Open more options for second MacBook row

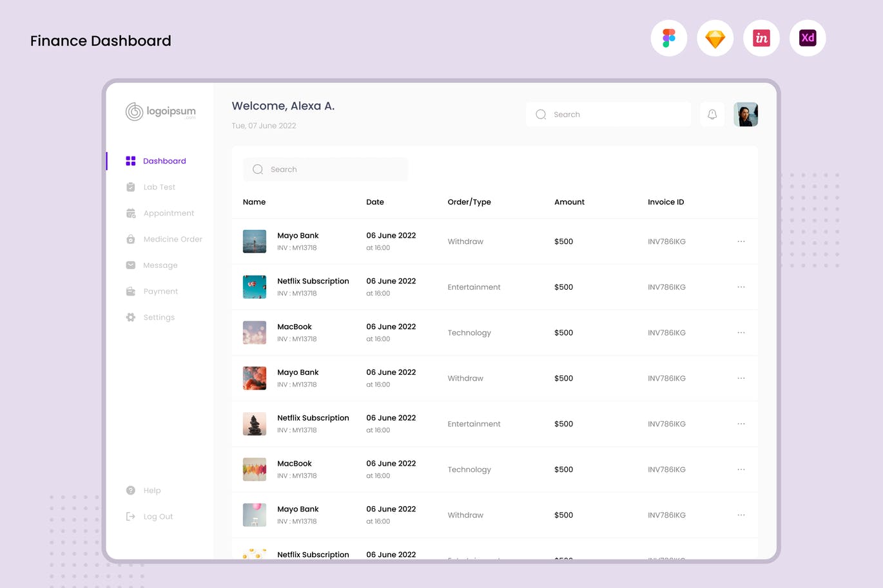click(x=741, y=469)
